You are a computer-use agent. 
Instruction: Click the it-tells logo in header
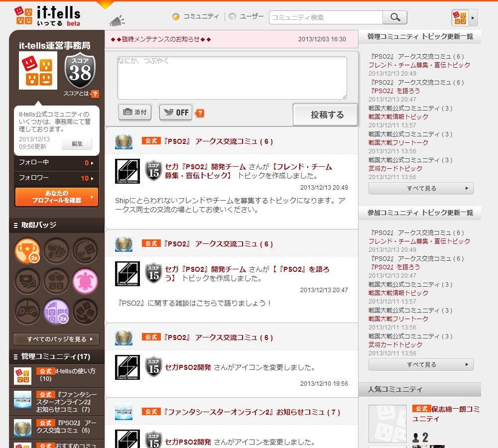pyautogui.click(x=47, y=15)
